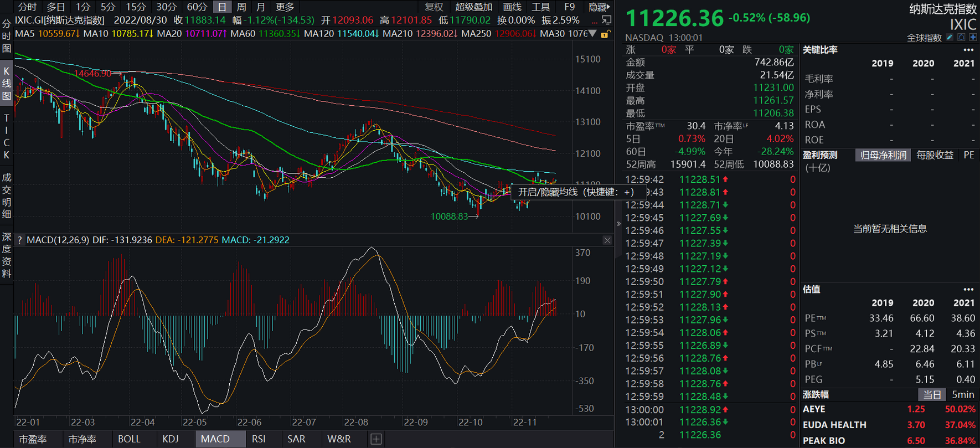Click the red ellipsis in quote bar
Image resolution: width=980 pixels, height=448 pixels.
(x=595, y=21)
